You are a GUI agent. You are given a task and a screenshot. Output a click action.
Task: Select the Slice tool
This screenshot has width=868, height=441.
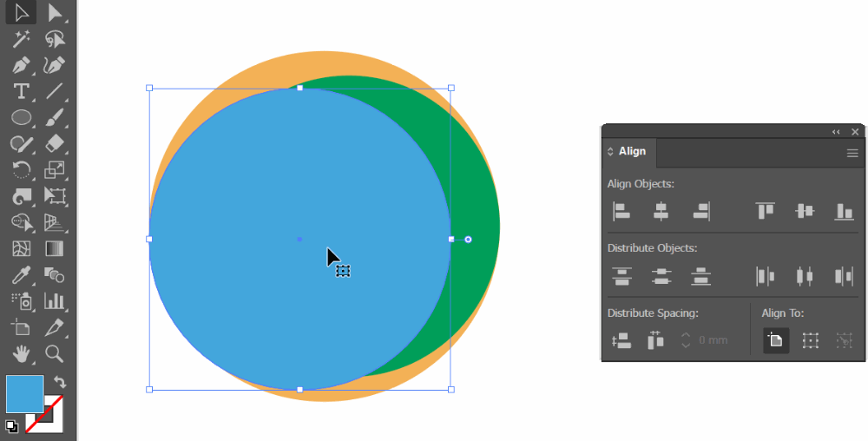(54, 327)
